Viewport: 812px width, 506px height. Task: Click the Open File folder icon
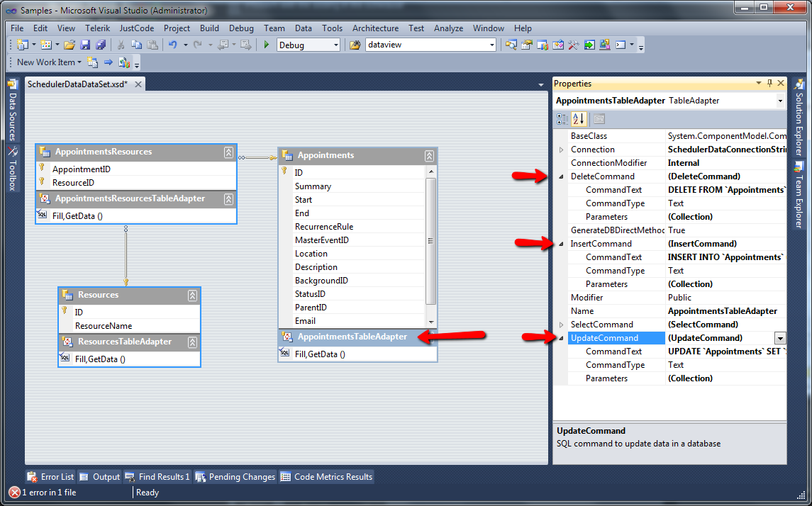click(x=69, y=45)
